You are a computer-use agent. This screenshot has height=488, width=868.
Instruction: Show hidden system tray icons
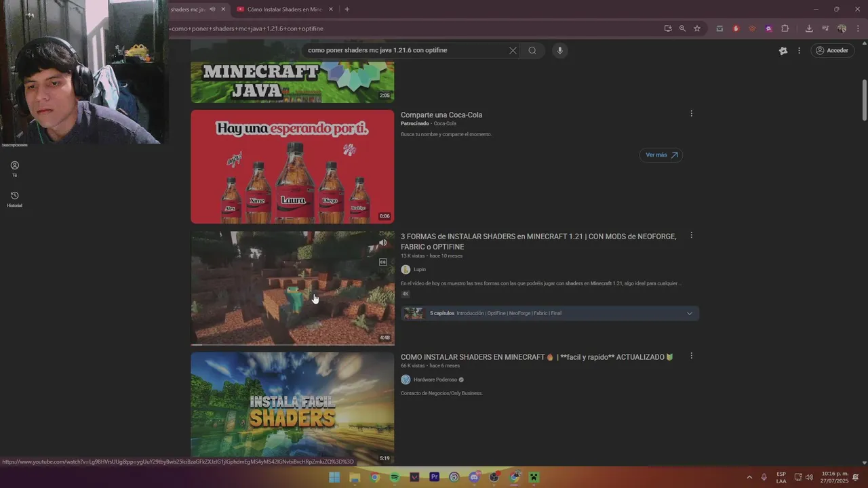[x=749, y=477]
